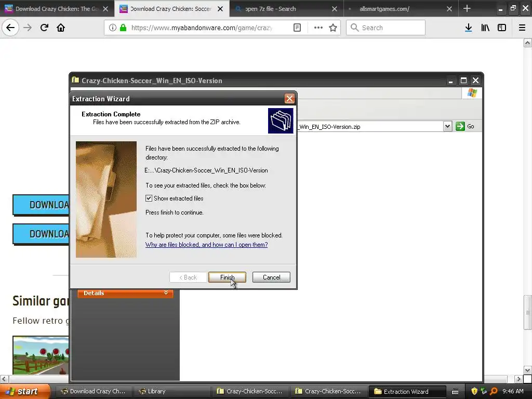Toggle the sidebars icon

tap(502, 28)
